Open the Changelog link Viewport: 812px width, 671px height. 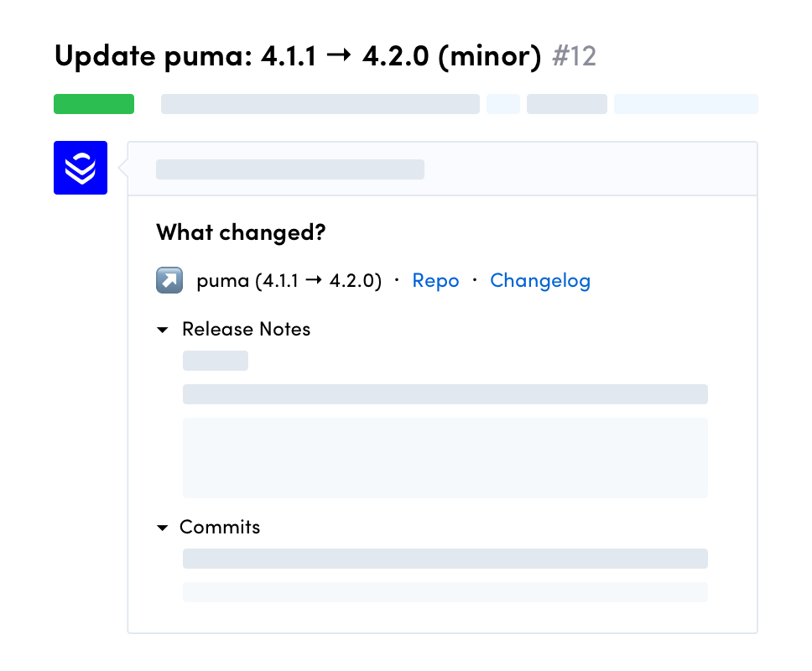coord(540,281)
